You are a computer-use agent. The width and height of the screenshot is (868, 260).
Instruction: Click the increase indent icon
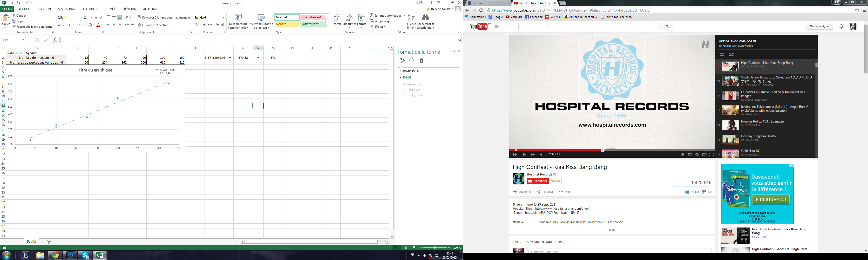pyautogui.click(x=132, y=25)
